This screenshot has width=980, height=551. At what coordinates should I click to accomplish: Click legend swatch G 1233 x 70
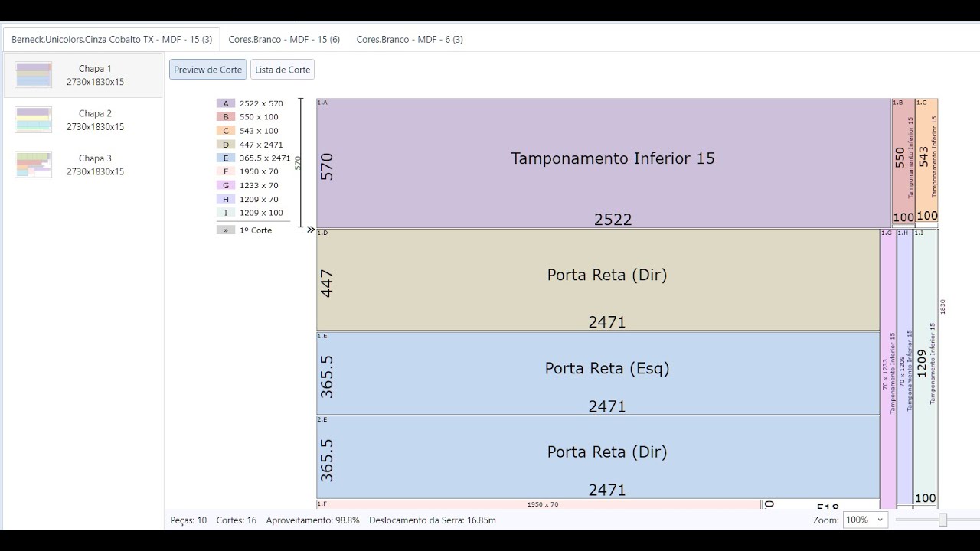[x=226, y=185]
